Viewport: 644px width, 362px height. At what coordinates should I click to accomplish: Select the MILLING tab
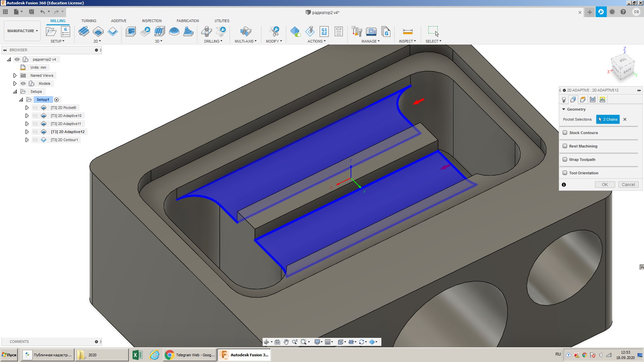(58, 21)
